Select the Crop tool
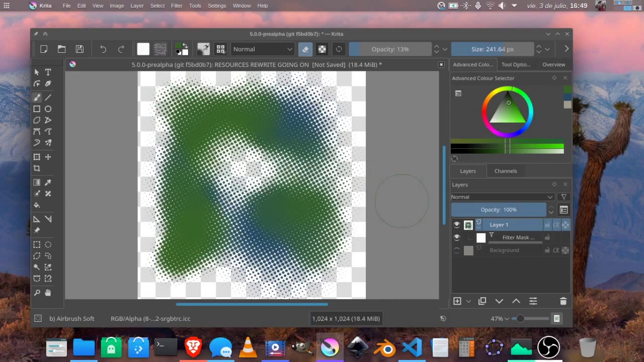Image resolution: width=644 pixels, height=362 pixels. [x=37, y=168]
